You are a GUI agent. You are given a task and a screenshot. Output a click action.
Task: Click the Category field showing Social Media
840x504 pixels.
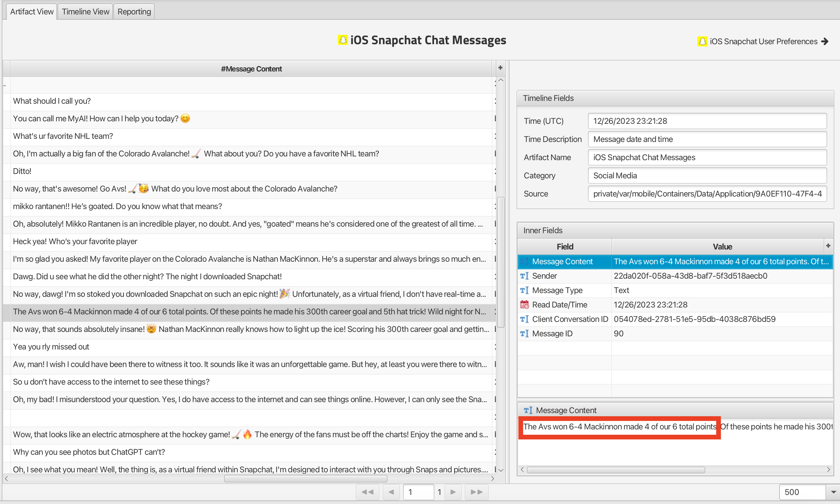click(707, 176)
